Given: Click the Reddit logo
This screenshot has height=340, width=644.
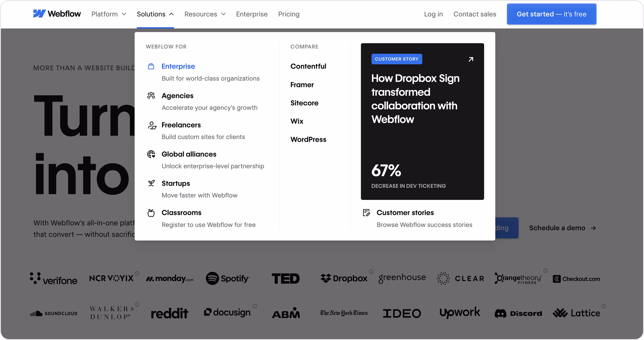Looking at the screenshot, I should click(x=169, y=313).
